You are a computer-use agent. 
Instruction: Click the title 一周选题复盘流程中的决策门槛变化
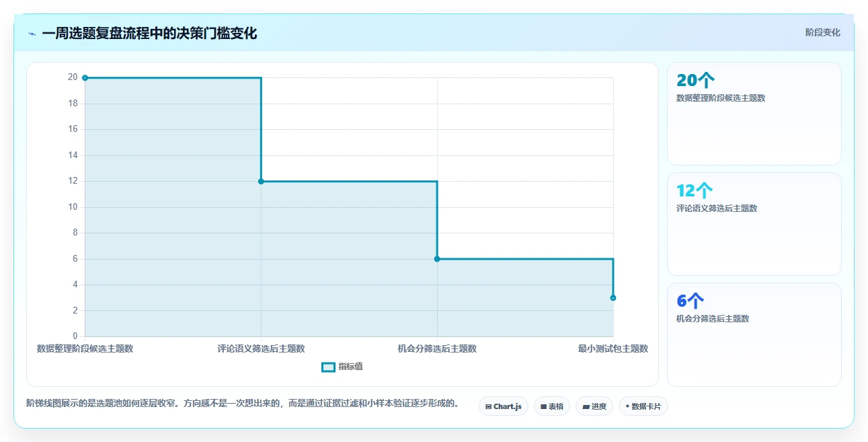[149, 33]
